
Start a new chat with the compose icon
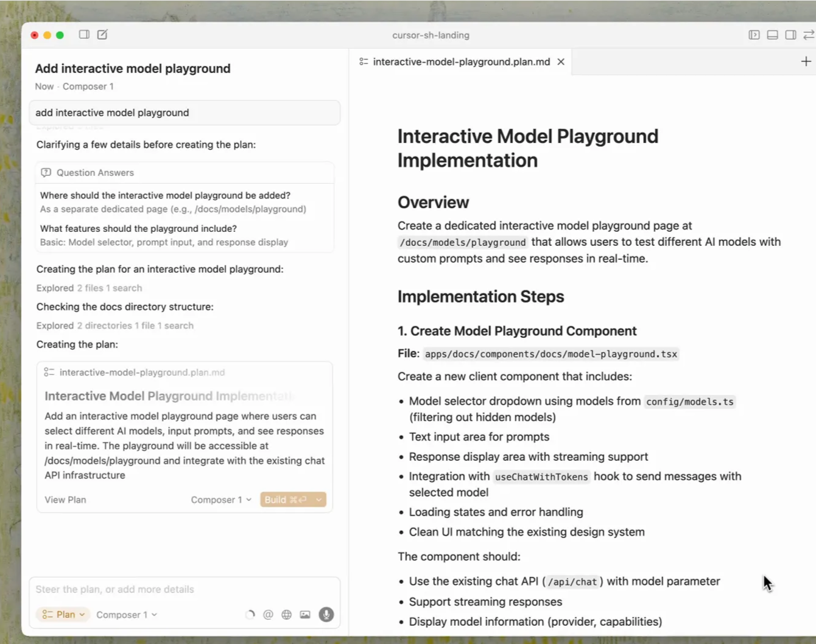click(x=102, y=35)
